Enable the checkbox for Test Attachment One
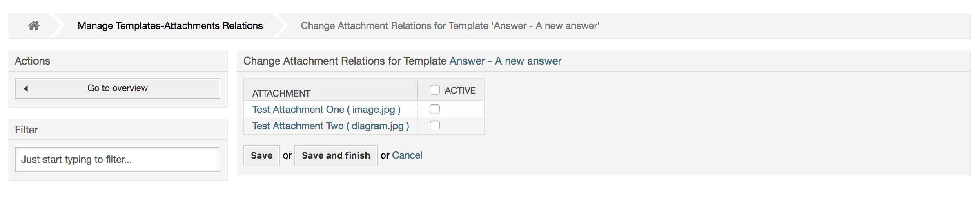This screenshot has height=198, width=980. coord(435,109)
